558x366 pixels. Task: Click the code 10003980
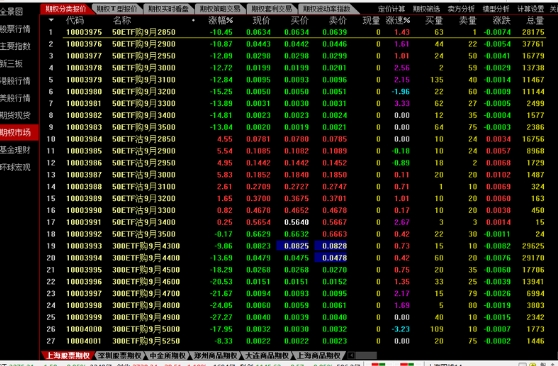point(84,92)
